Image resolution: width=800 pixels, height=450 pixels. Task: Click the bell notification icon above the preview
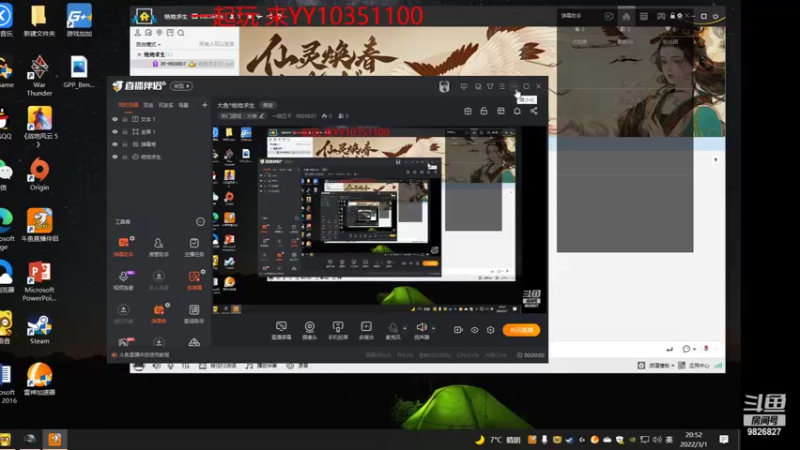point(517,111)
